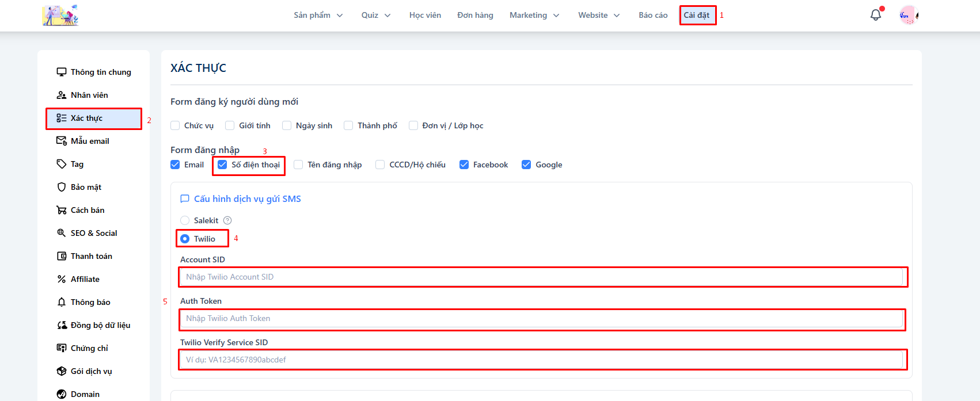Viewport: 980px width, 401px height.
Task: Open Bảo mật shield icon in sidebar
Action: (62, 187)
